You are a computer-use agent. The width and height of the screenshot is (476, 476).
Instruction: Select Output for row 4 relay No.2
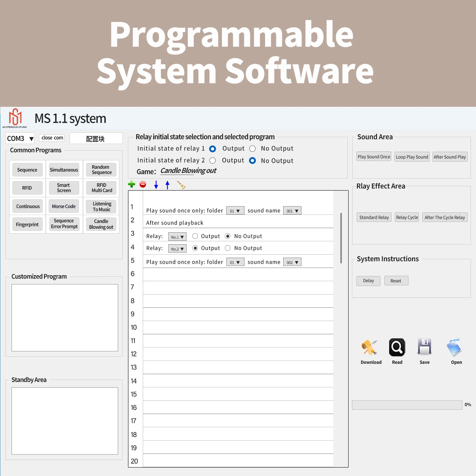(x=195, y=248)
